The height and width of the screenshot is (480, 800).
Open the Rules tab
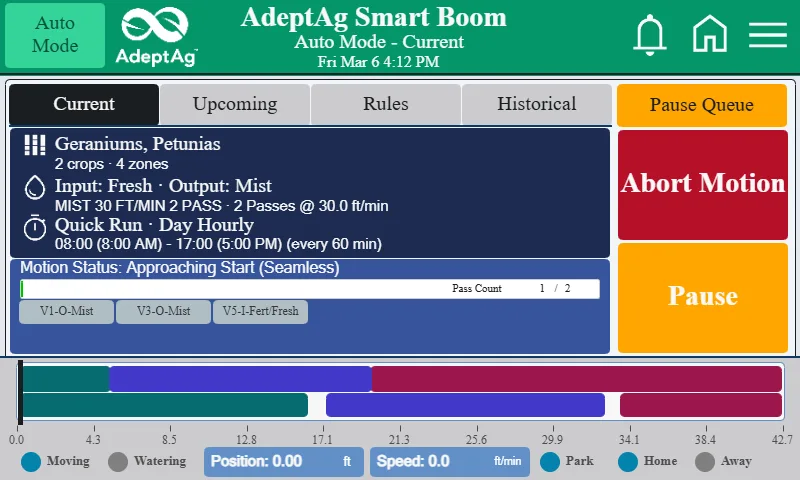click(x=386, y=104)
